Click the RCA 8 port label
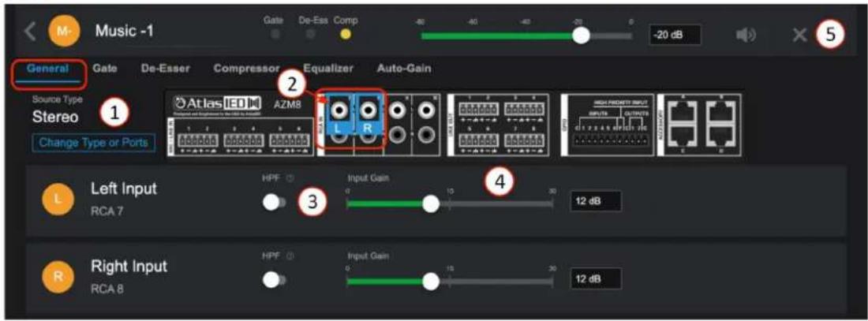This screenshot has width=868, height=321. 106,288
